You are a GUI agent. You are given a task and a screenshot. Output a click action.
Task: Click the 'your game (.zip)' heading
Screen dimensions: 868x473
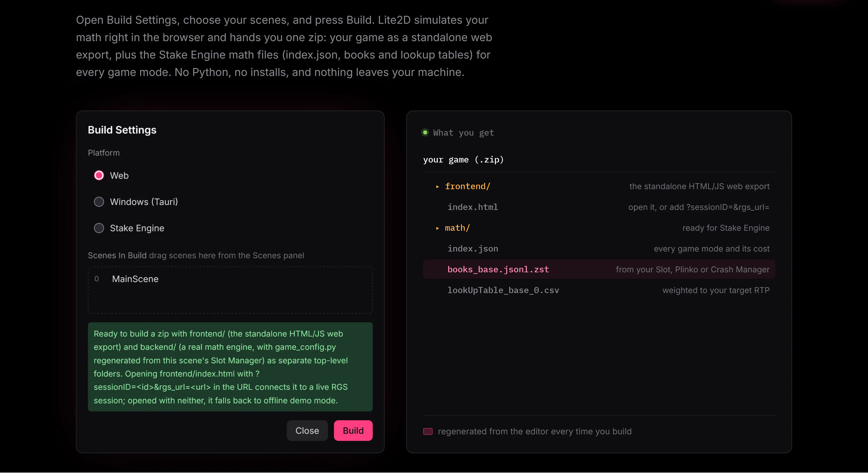point(463,160)
